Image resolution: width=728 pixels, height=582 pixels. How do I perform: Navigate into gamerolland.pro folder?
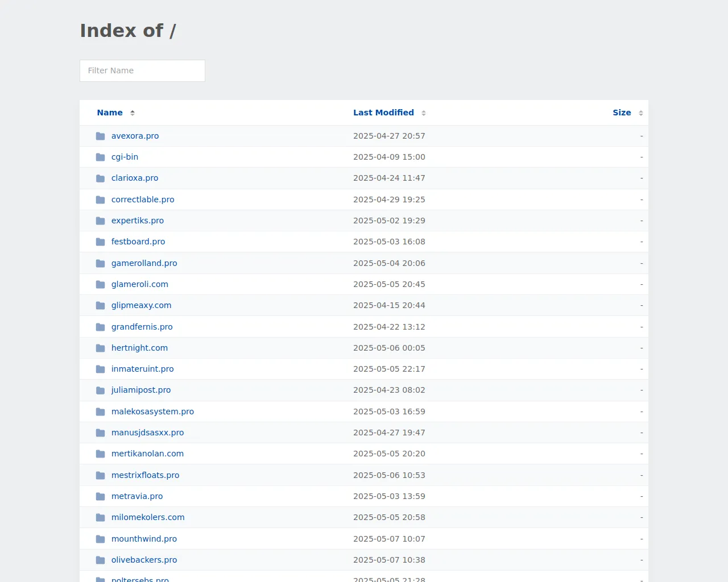click(144, 263)
